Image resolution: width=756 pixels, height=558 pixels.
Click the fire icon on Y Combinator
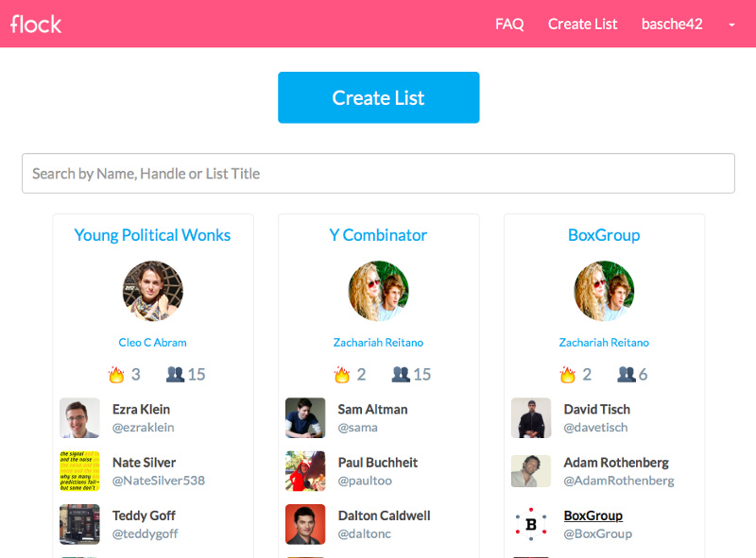(x=342, y=375)
